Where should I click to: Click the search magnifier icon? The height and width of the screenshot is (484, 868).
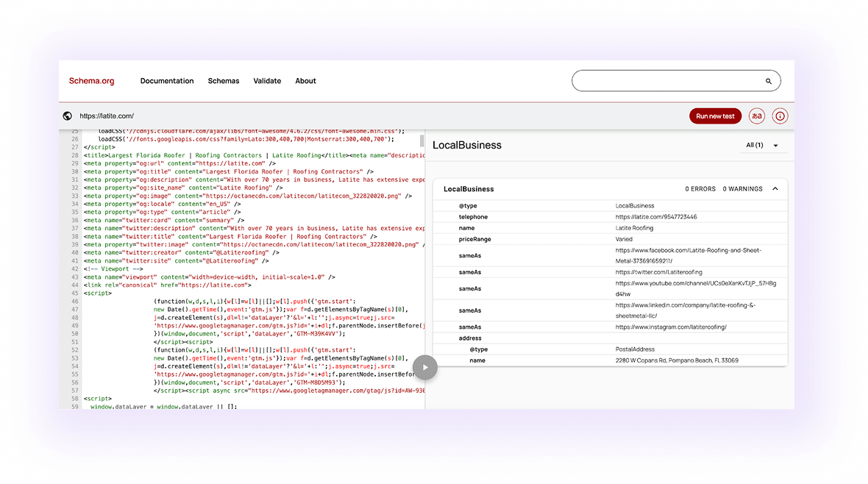pos(769,82)
